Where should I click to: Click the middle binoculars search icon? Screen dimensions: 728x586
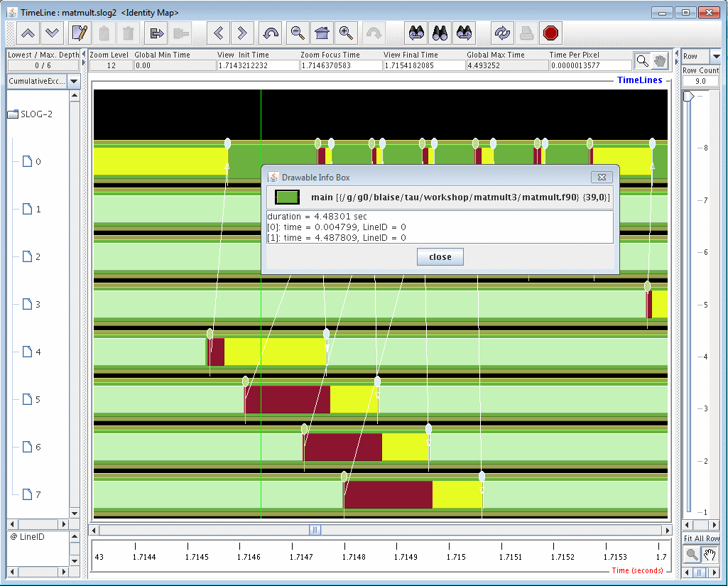click(x=440, y=33)
